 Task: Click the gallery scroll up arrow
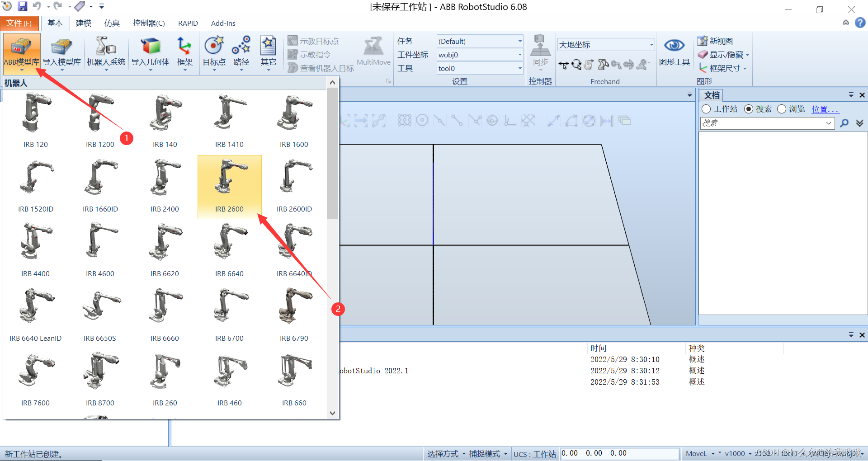(x=332, y=83)
